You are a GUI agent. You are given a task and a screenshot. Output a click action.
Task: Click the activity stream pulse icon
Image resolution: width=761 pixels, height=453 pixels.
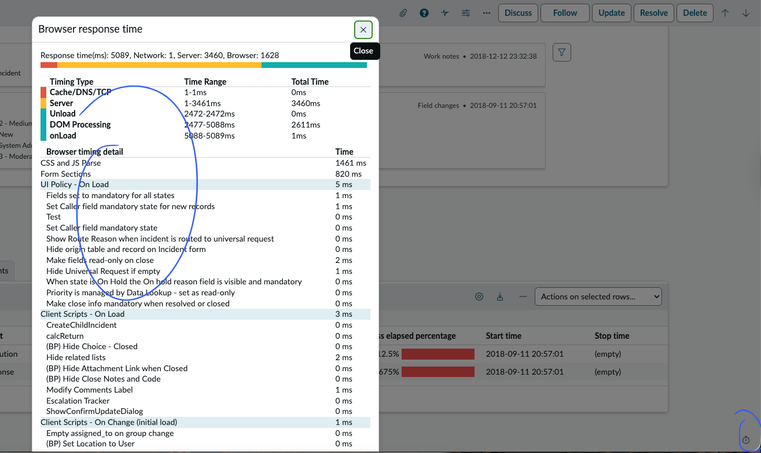445,13
